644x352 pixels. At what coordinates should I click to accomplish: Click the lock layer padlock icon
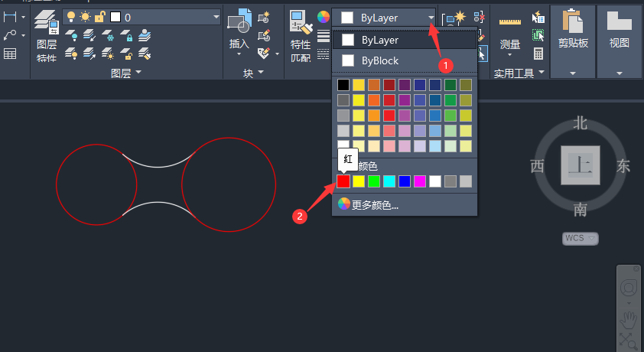pyautogui.click(x=126, y=35)
